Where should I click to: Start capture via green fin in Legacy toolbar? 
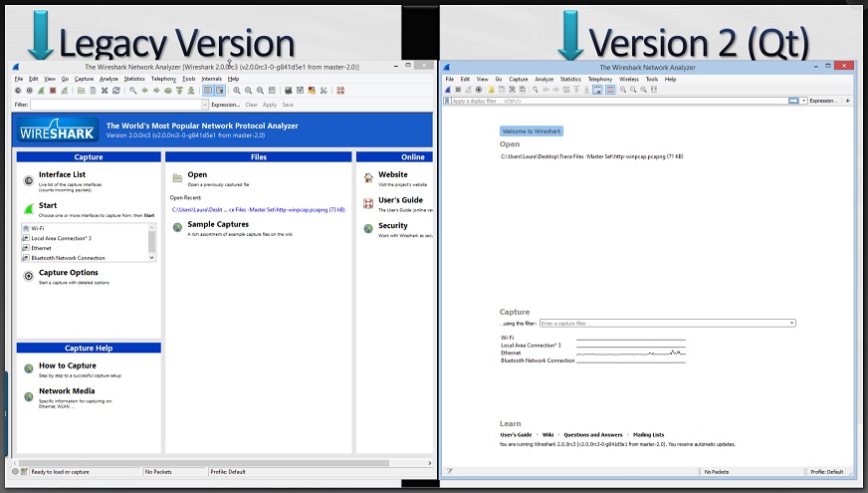click(x=41, y=91)
